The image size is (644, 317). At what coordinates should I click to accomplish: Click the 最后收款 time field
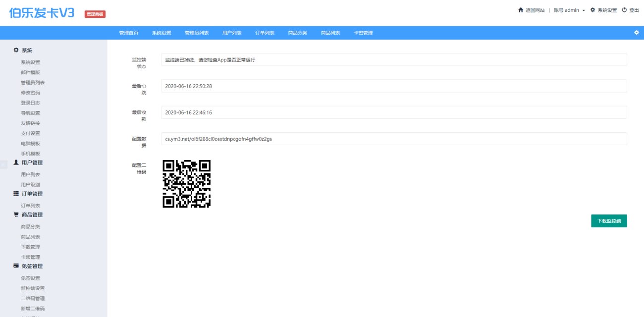tap(394, 112)
